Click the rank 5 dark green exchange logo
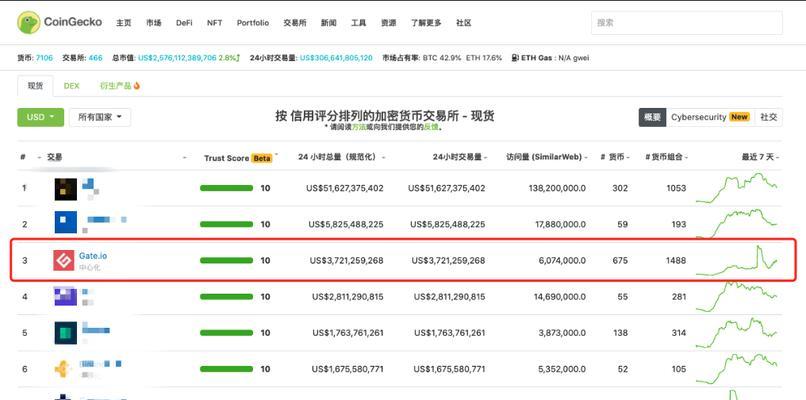The height and width of the screenshot is (400, 806). [x=66, y=333]
